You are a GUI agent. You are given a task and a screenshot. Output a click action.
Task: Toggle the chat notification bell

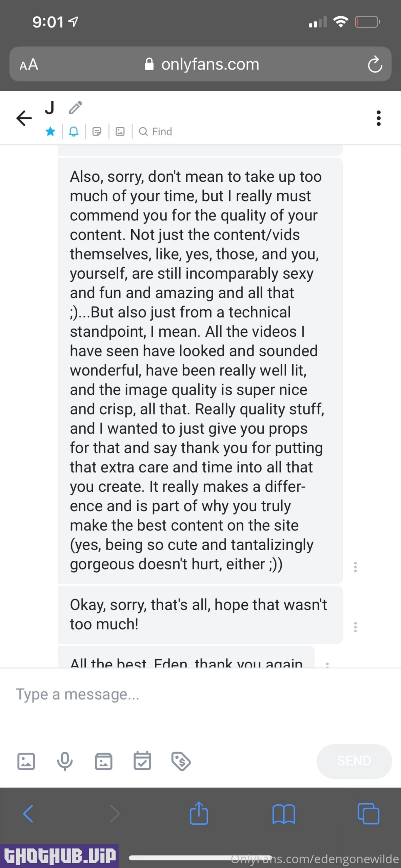74,131
